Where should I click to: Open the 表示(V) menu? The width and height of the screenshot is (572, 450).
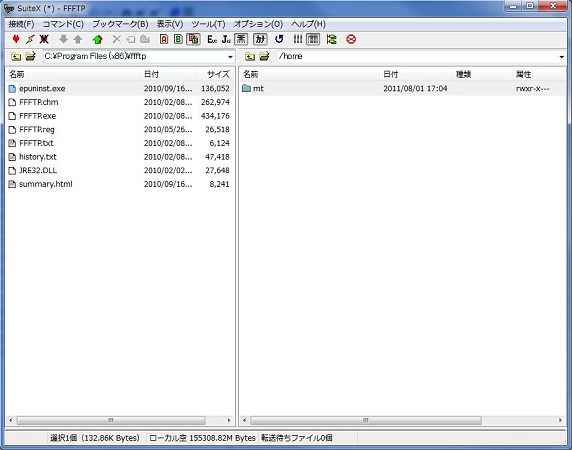[170, 24]
